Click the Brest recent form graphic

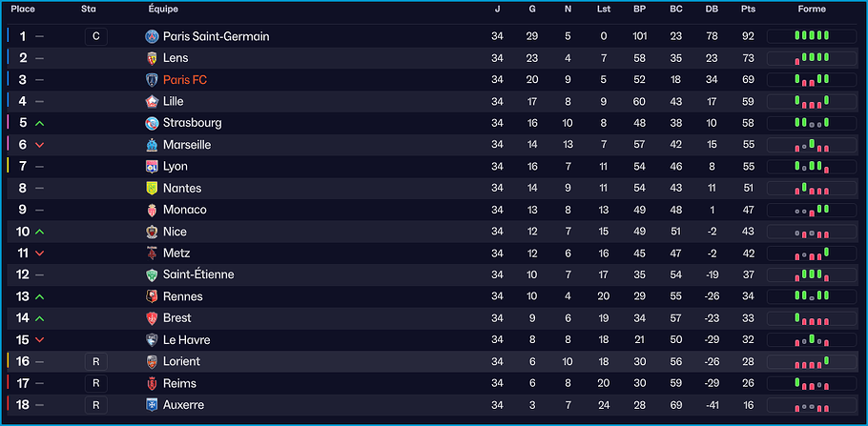click(812, 318)
